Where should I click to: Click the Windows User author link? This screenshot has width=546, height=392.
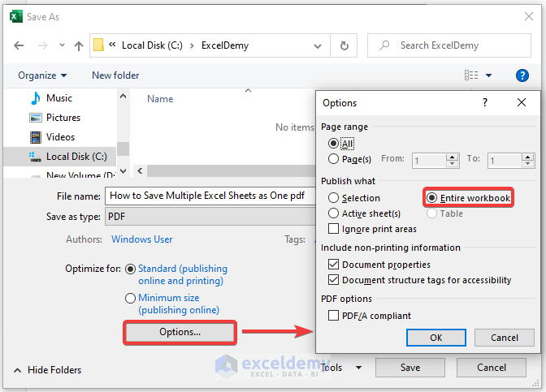(141, 239)
